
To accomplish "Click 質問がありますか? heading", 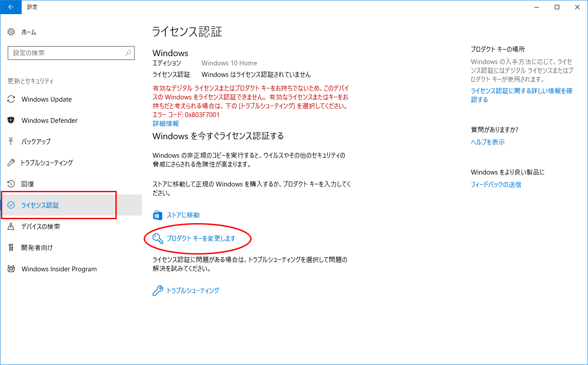I will tap(494, 130).
